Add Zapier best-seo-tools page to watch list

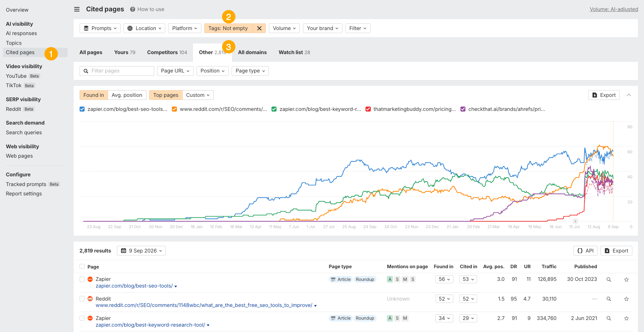coord(627,280)
